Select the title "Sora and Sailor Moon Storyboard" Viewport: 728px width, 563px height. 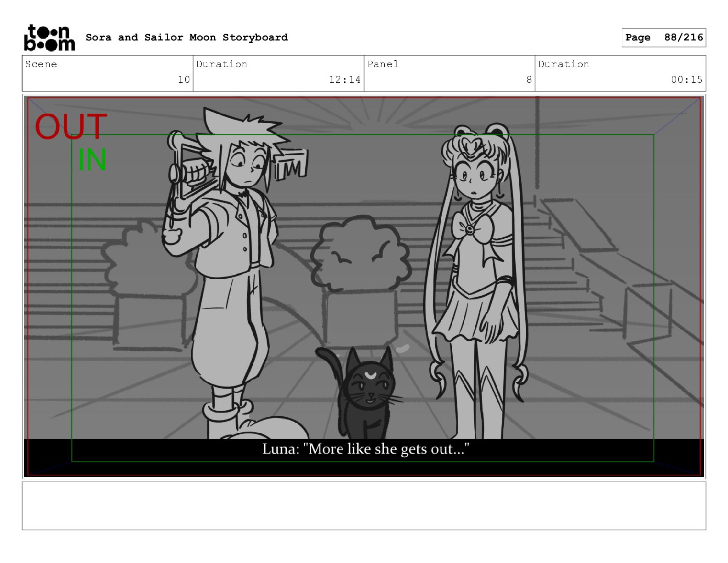[x=187, y=37]
